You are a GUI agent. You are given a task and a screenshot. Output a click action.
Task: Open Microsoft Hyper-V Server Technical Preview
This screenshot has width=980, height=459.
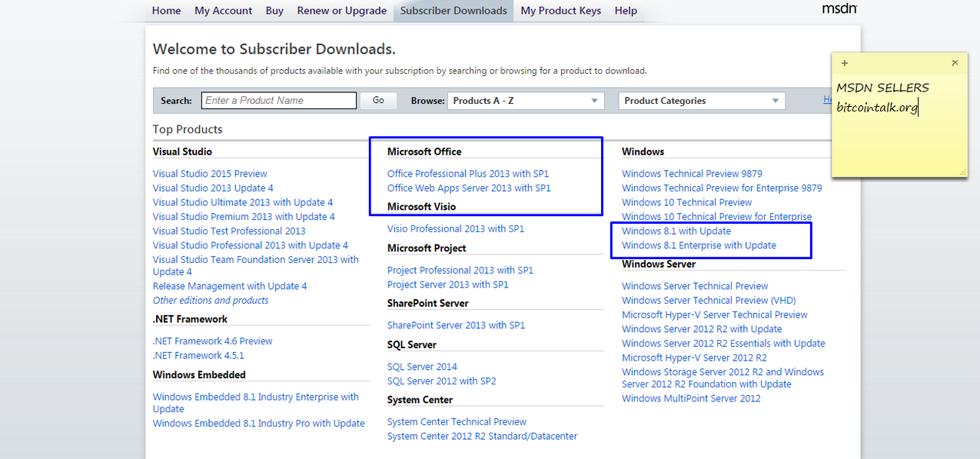(x=715, y=314)
